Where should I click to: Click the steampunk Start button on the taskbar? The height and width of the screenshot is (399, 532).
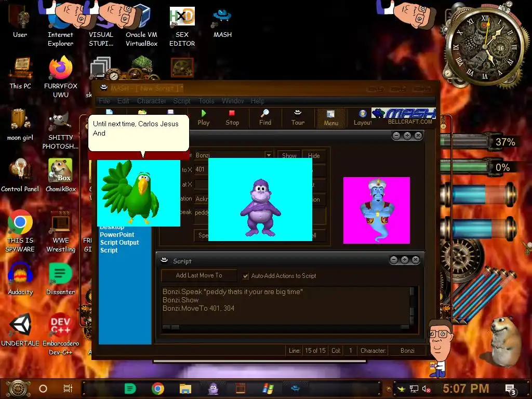[18, 389]
